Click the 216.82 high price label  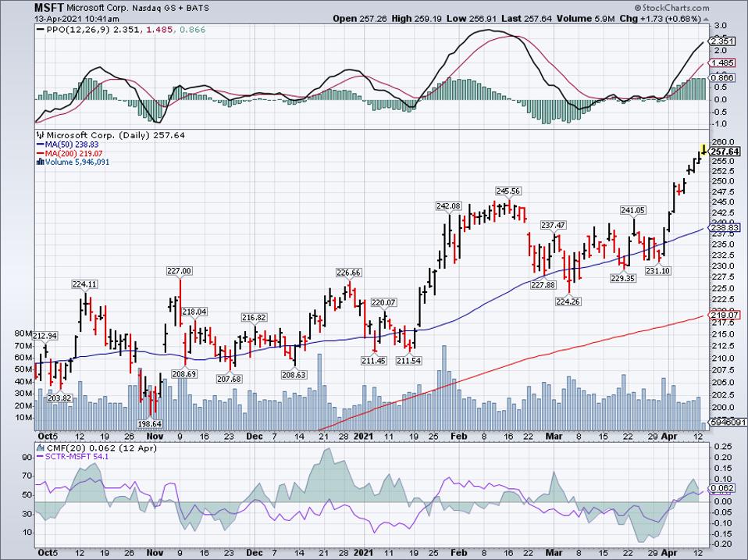[x=255, y=318]
